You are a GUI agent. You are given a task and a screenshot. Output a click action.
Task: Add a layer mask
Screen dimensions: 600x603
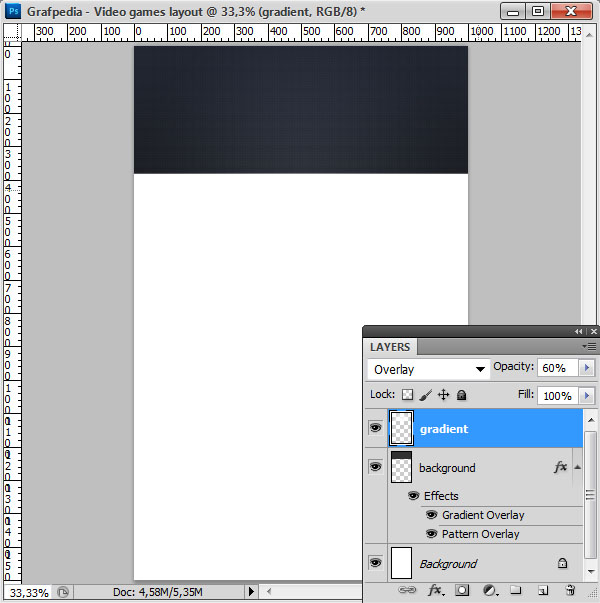click(462, 590)
